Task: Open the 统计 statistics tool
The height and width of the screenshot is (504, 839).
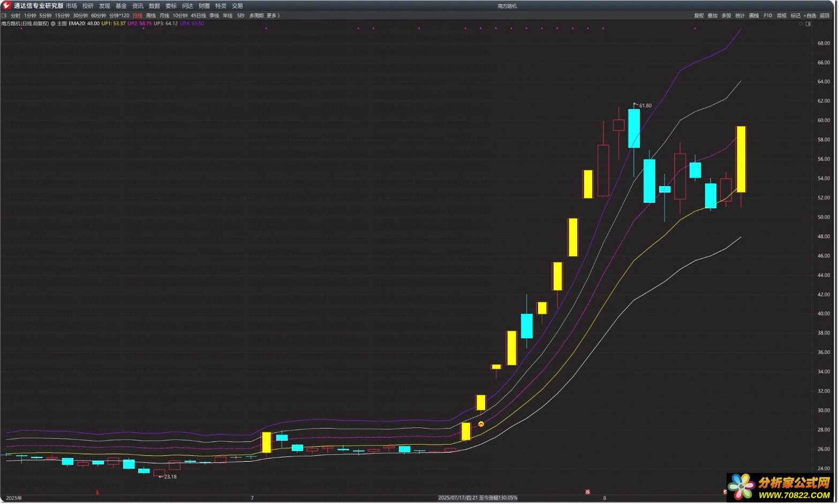Action: tap(740, 16)
